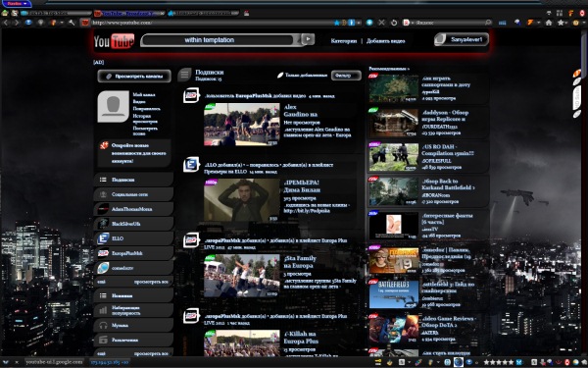Switch to the third browser tab

pos(203,13)
